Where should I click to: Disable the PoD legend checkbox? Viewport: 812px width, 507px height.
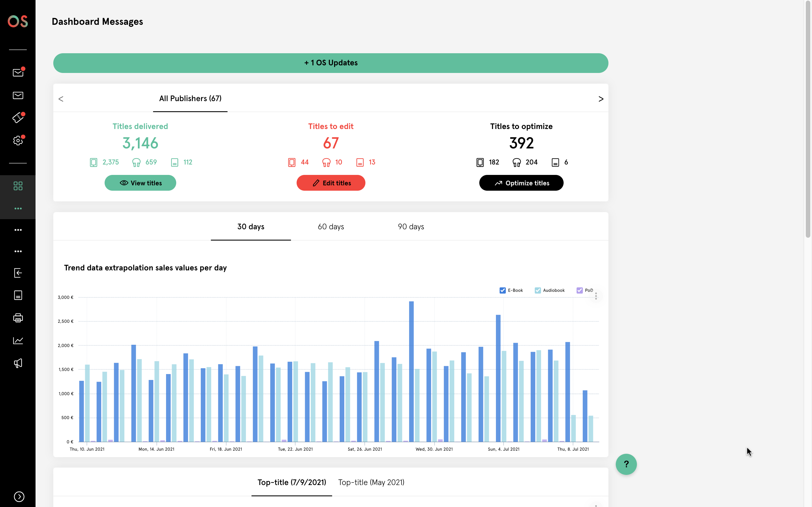pos(579,290)
